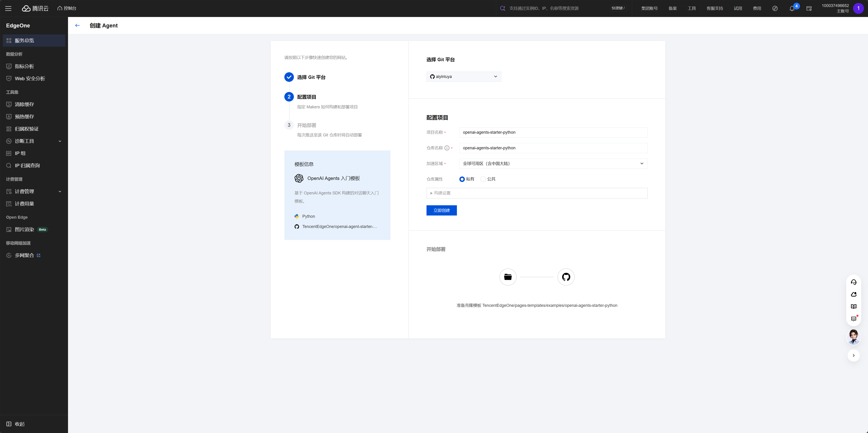Collapse the sidebar with 收起

click(x=15, y=424)
